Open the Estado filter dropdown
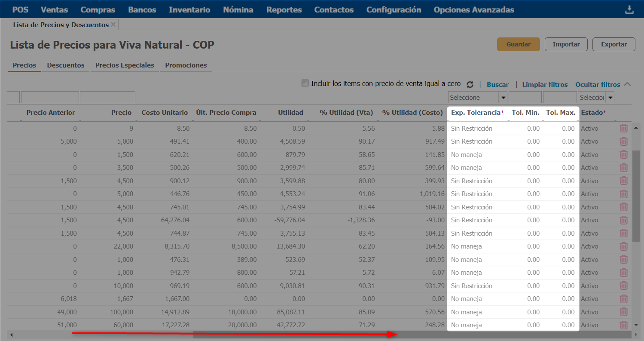This screenshot has width=644, height=341. point(610,98)
